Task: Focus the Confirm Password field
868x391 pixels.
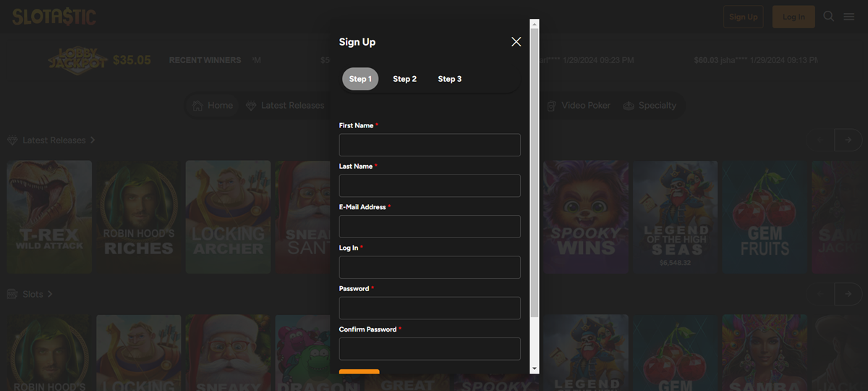Action: [x=430, y=348]
